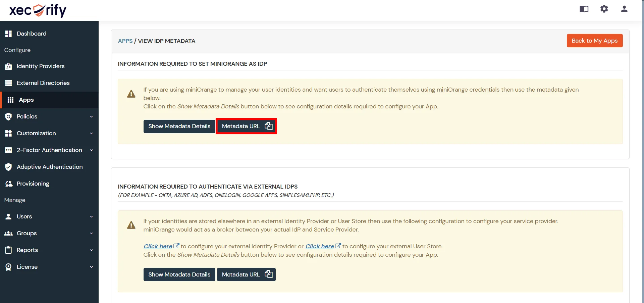Expand the Users submenu chevron
The width and height of the screenshot is (644, 303).
click(91, 216)
